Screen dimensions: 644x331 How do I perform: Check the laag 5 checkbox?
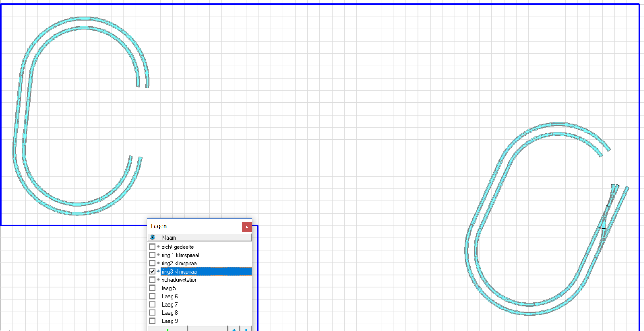[x=152, y=288]
